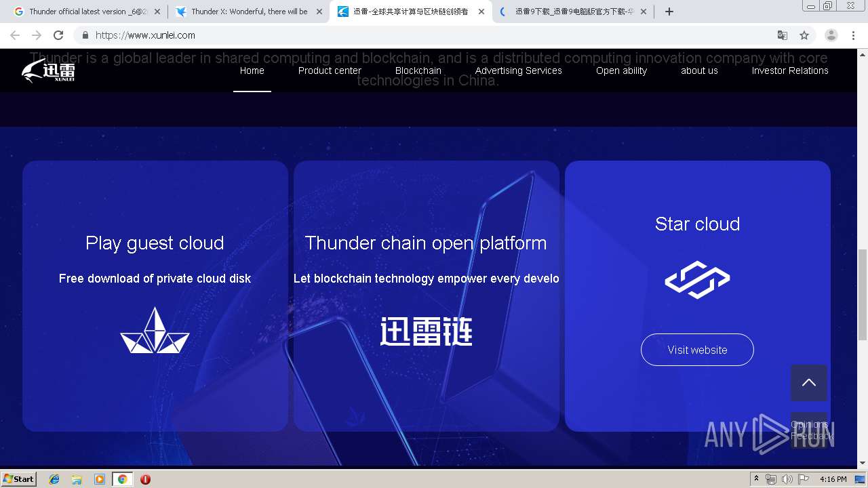Click the Play guest cloud origami logo

pos(155,330)
